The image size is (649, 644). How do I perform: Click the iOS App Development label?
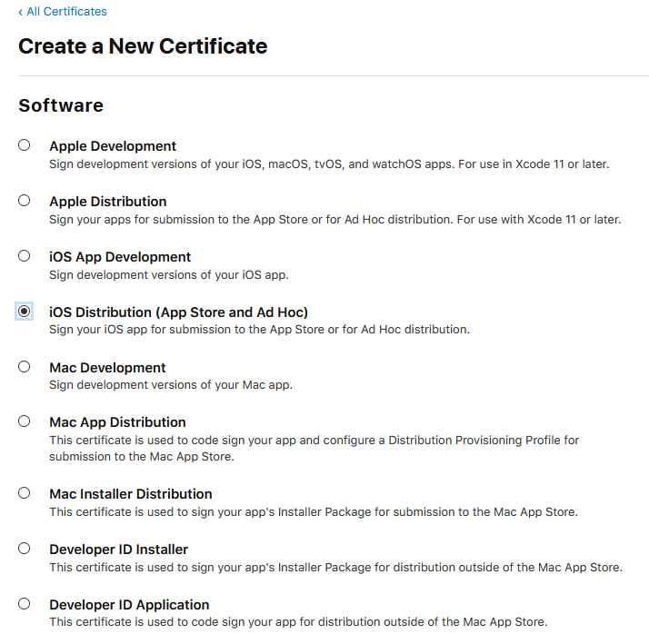pos(120,257)
